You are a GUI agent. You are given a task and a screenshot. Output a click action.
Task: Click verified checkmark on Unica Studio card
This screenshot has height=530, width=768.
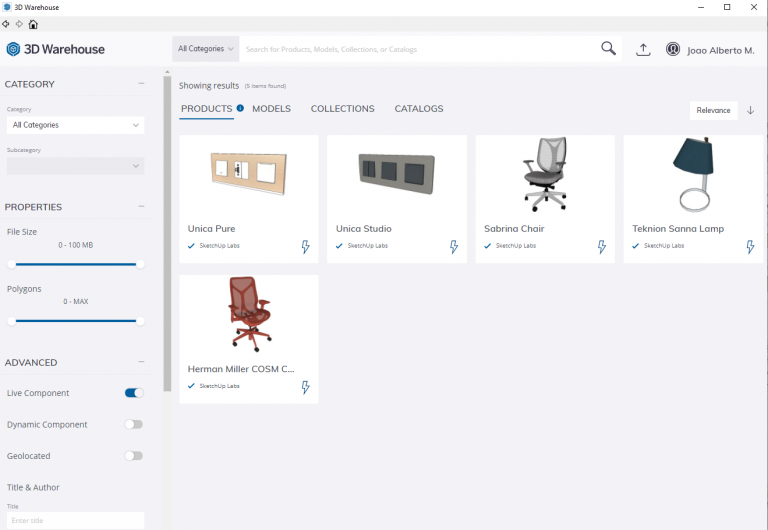pos(339,246)
